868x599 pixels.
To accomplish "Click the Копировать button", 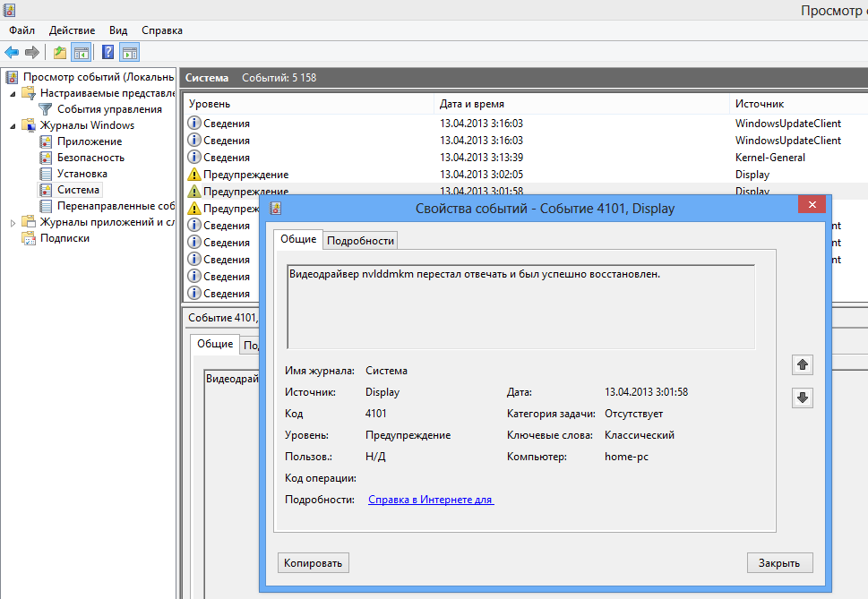I will coord(314,563).
